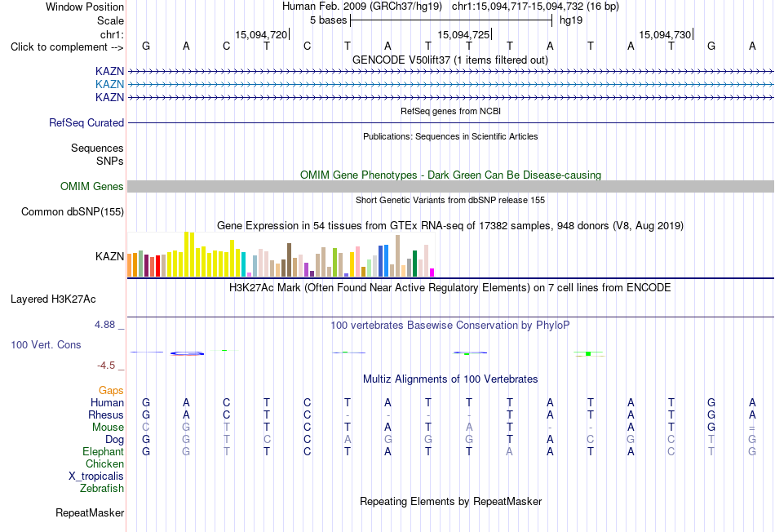Select the Rhesus species label
Viewport: 775px width, 532px height.
tap(106, 415)
